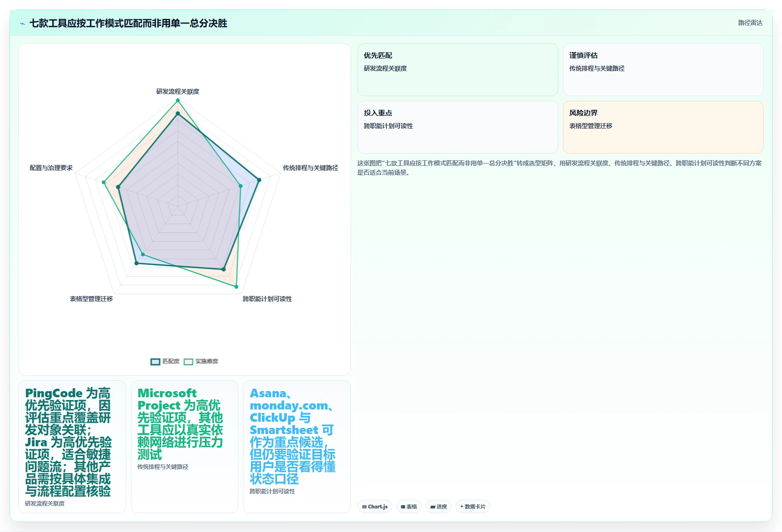The image size is (782, 532).
Task: Toggle the 匹配度 legend swatch
Action: point(155,361)
